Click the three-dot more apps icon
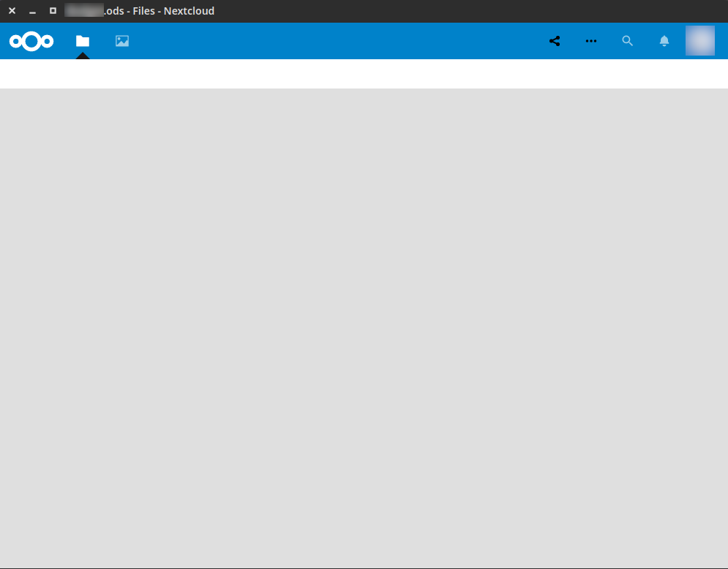 [591, 41]
